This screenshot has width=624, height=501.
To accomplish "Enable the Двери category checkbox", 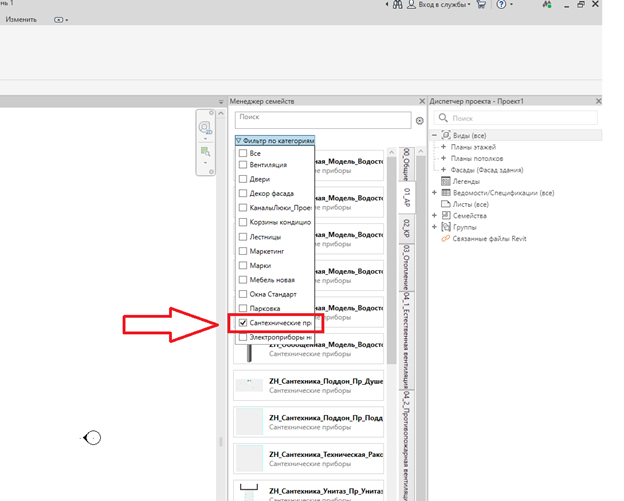I will point(243,179).
